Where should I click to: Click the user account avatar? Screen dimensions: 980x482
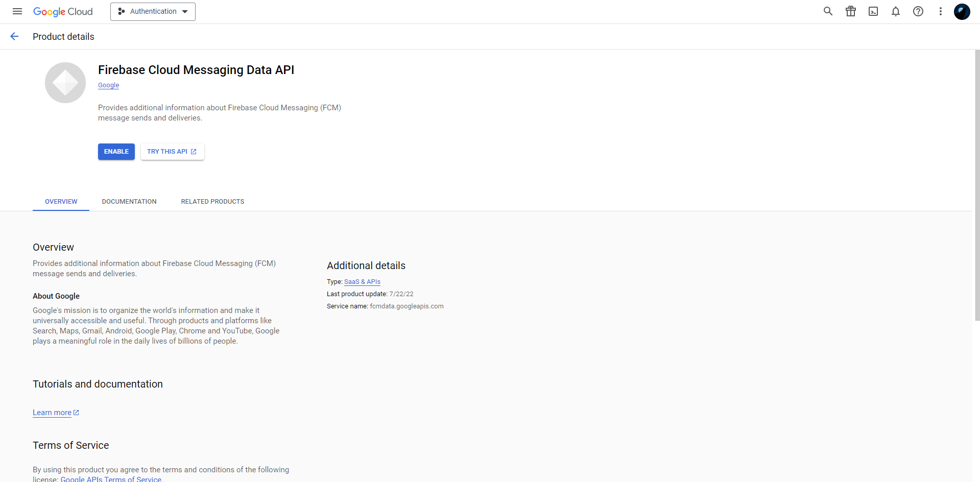click(x=962, y=11)
